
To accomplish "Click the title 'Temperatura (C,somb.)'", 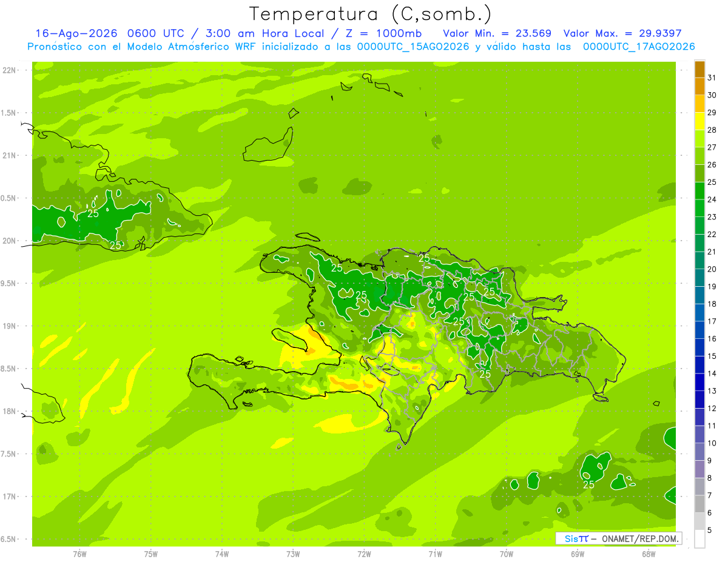I will click(370, 14).
